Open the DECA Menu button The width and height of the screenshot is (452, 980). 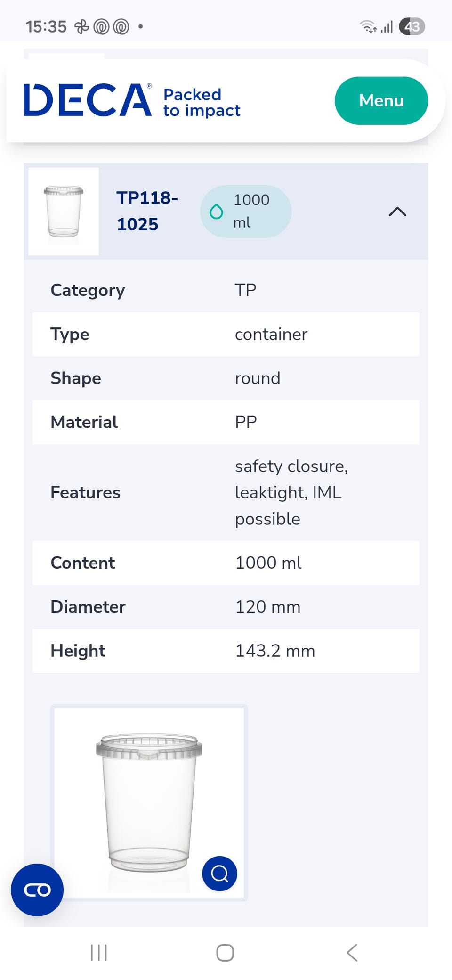(381, 100)
